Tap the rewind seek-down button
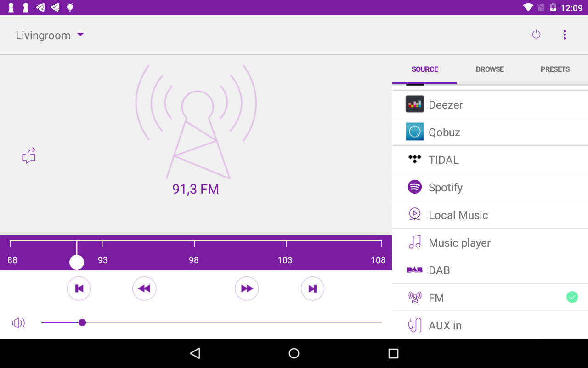Screen dimensions: 588x368 [x=144, y=288]
